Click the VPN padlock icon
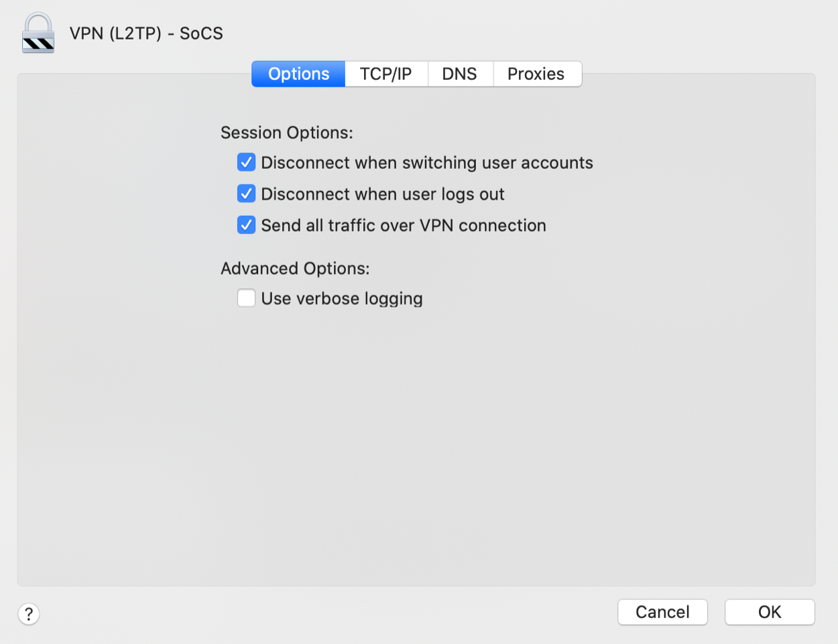 pyautogui.click(x=38, y=34)
